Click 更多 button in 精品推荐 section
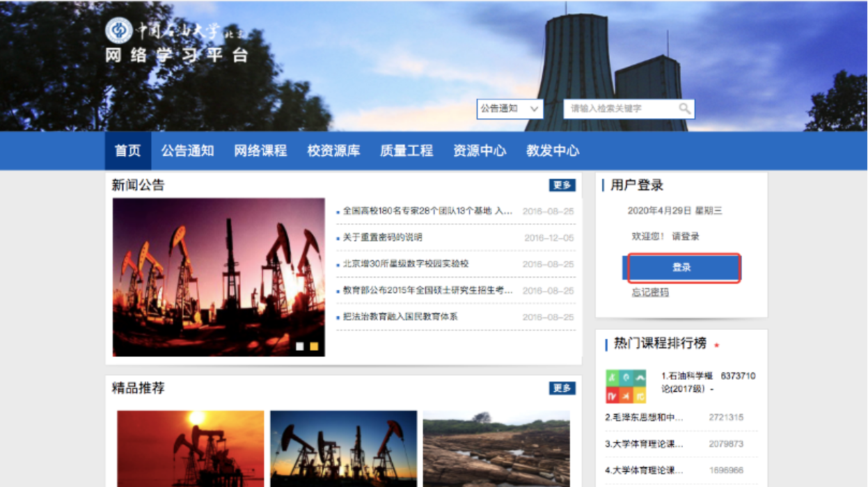The width and height of the screenshot is (868, 487). click(562, 388)
